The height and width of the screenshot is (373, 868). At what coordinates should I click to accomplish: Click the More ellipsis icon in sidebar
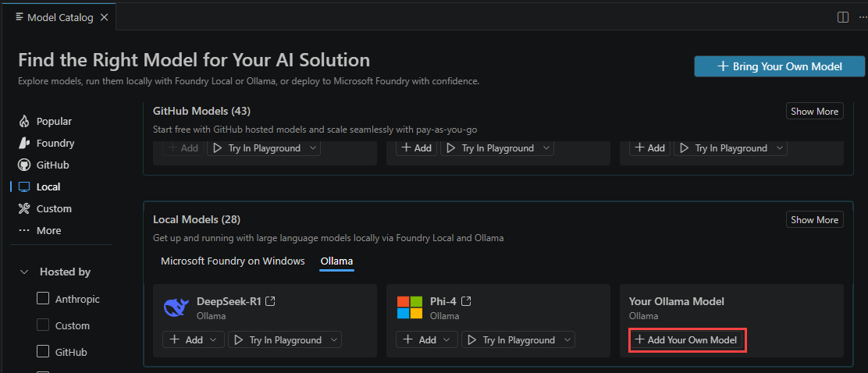pos(23,230)
